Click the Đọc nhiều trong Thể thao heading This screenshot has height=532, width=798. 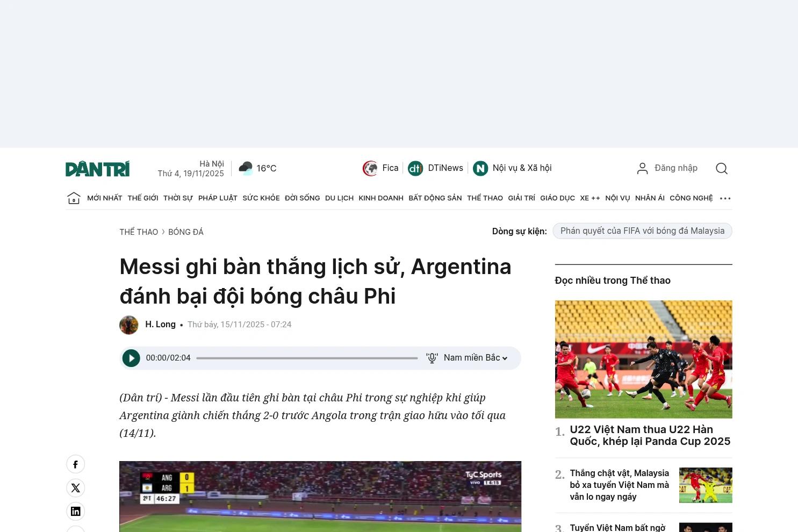pyautogui.click(x=613, y=281)
